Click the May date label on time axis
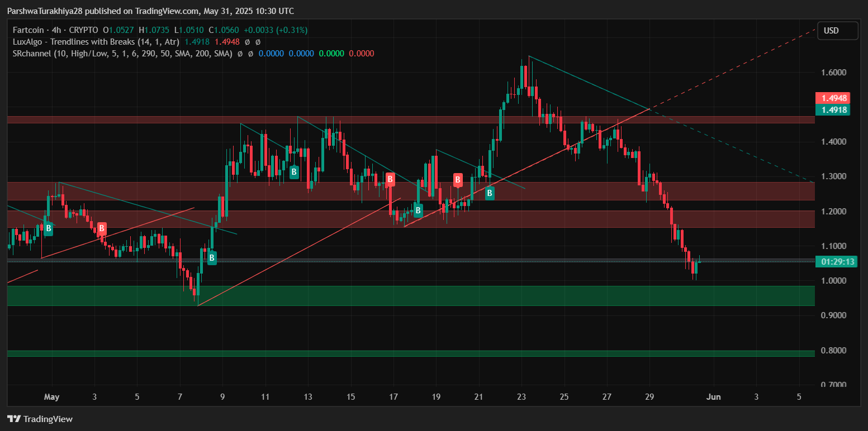 (x=51, y=397)
